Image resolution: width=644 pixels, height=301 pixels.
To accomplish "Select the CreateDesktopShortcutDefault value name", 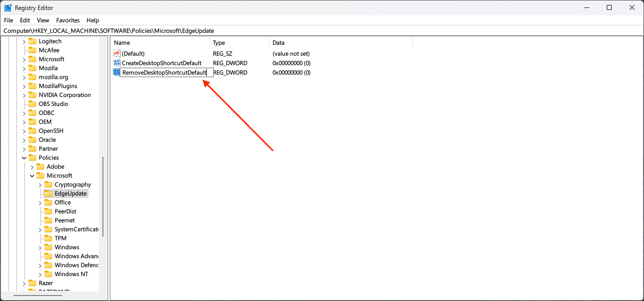I will coord(162,63).
